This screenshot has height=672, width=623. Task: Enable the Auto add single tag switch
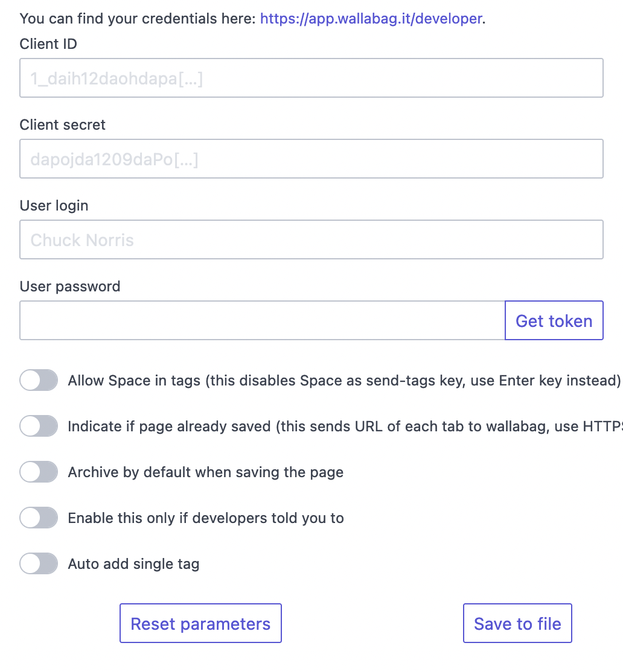pyautogui.click(x=39, y=564)
